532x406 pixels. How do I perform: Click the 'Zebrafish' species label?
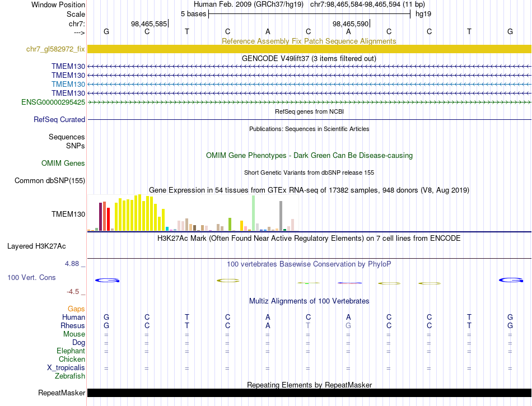pos(70,376)
